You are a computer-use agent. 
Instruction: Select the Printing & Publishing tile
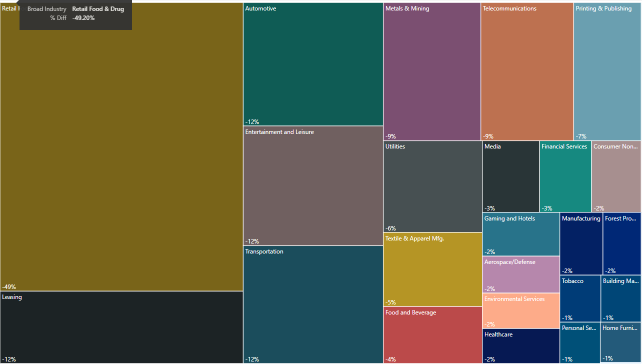[x=607, y=71]
